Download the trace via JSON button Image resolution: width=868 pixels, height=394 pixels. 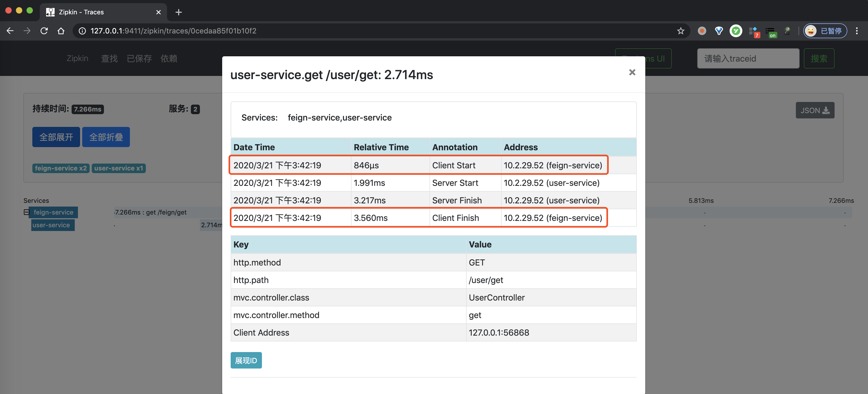814,110
